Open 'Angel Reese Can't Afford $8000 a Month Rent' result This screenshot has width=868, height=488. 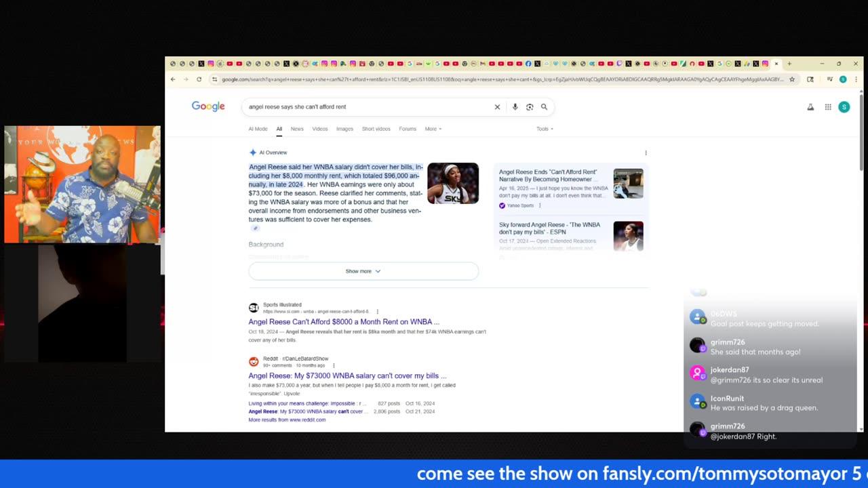pyautogui.click(x=344, y=322)
